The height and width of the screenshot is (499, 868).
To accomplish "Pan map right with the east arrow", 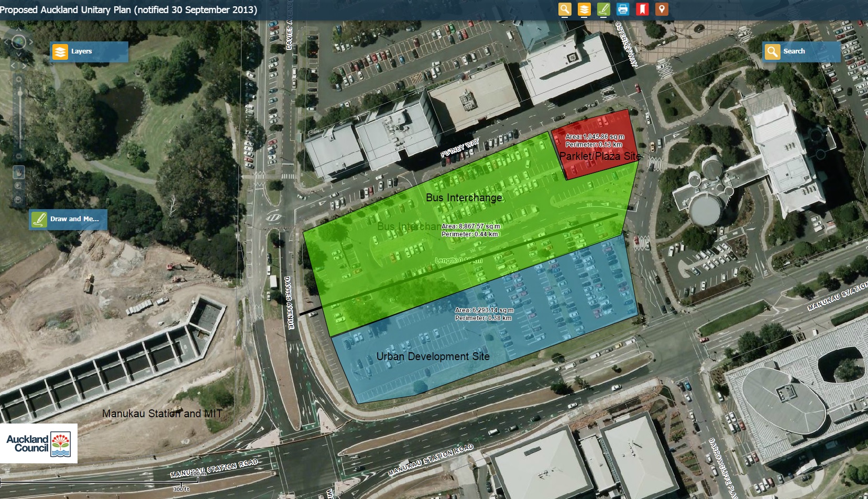I will click(31, 42).
